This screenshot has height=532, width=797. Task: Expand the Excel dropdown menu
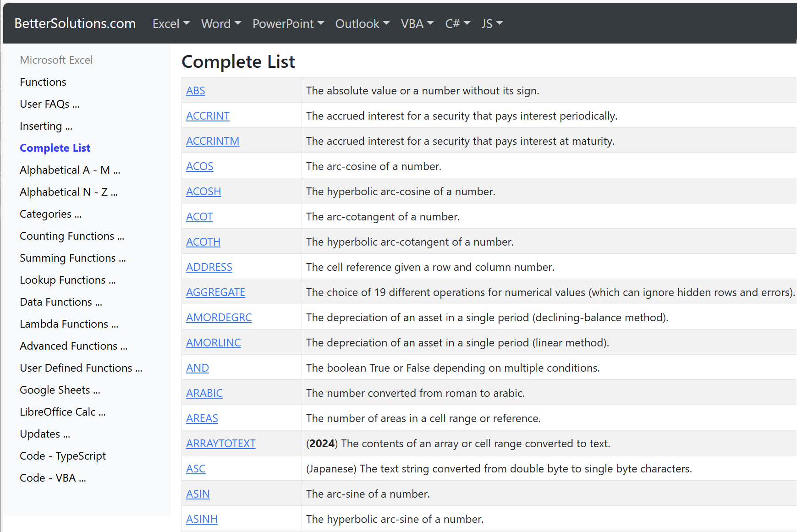click(171, 24)
